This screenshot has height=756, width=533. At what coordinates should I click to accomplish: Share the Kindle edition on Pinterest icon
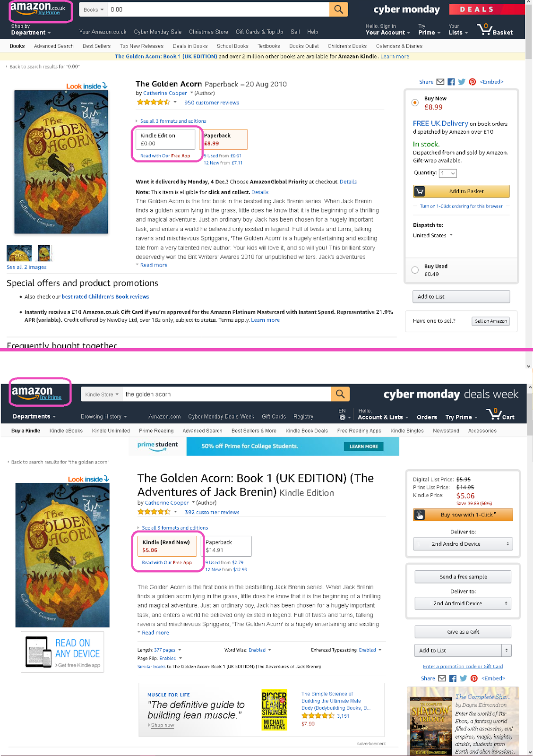point(474,679)
